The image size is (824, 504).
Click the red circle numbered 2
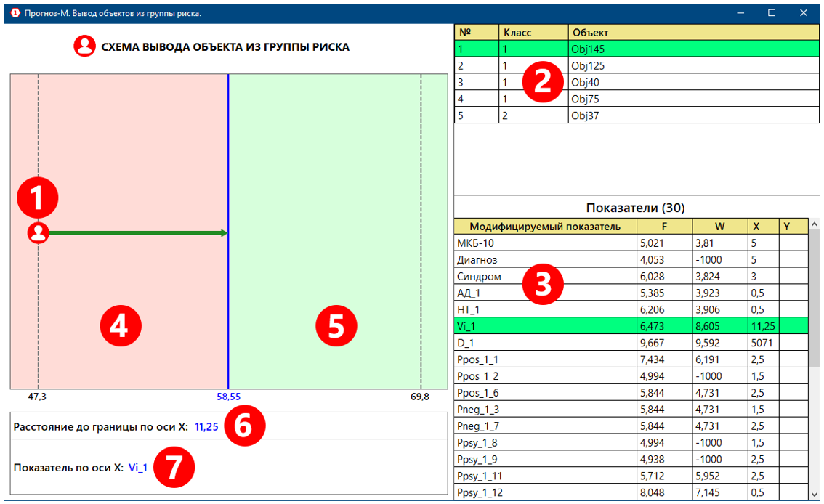(543, 83)
